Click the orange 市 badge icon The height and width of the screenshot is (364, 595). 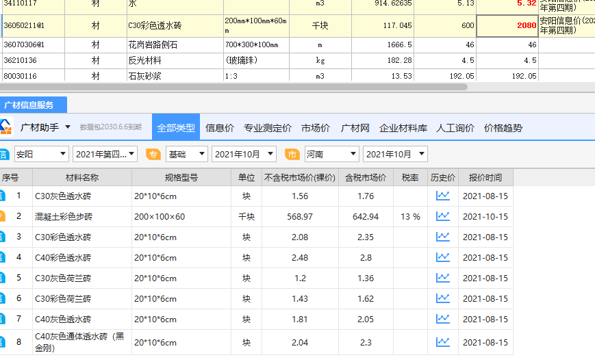(x=292, y=155)
